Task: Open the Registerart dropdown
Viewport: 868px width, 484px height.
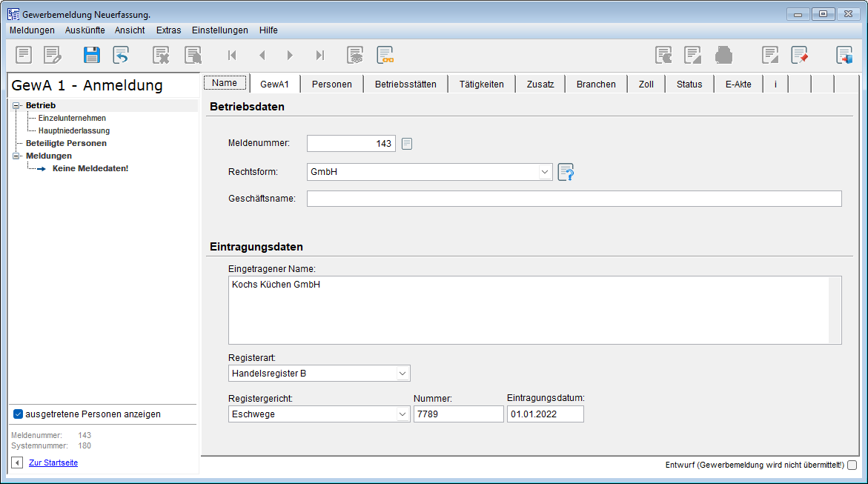Action: pyautogui.click(x=402, y=374)
